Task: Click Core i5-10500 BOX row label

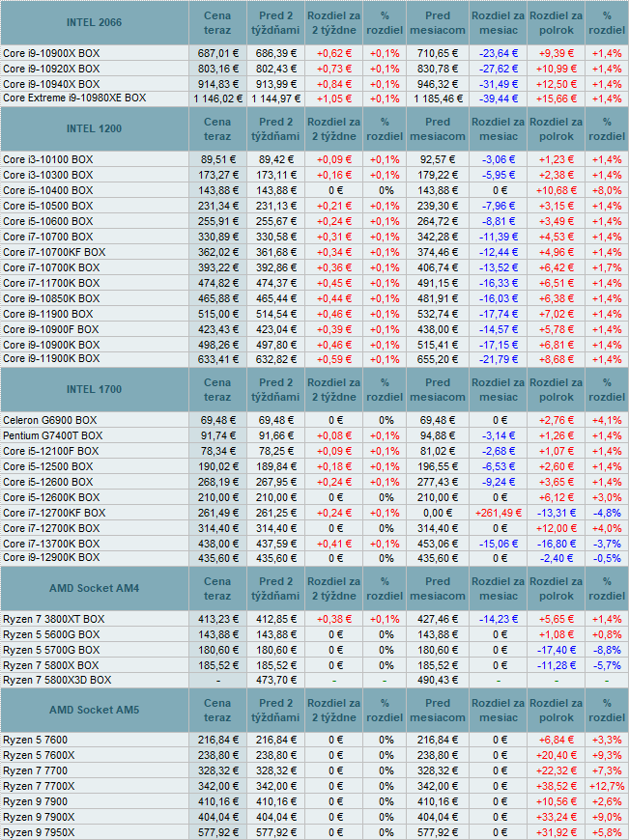Action: 47,207
